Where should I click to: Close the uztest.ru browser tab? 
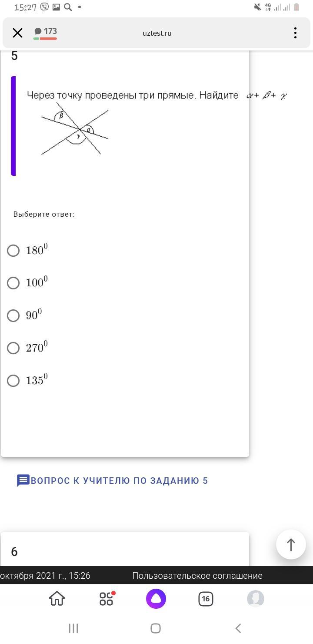[x=17, y=33]
